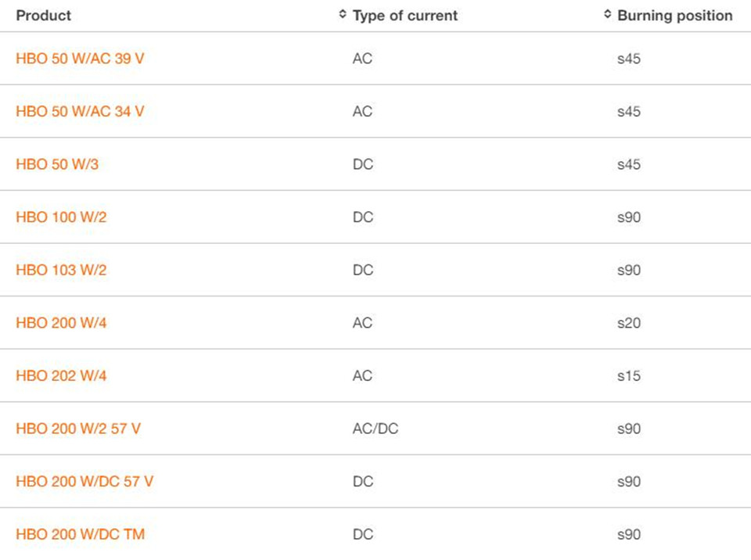Follow the HBO 50 W/3 product link
Screen dimensions: 751x560
57,164
